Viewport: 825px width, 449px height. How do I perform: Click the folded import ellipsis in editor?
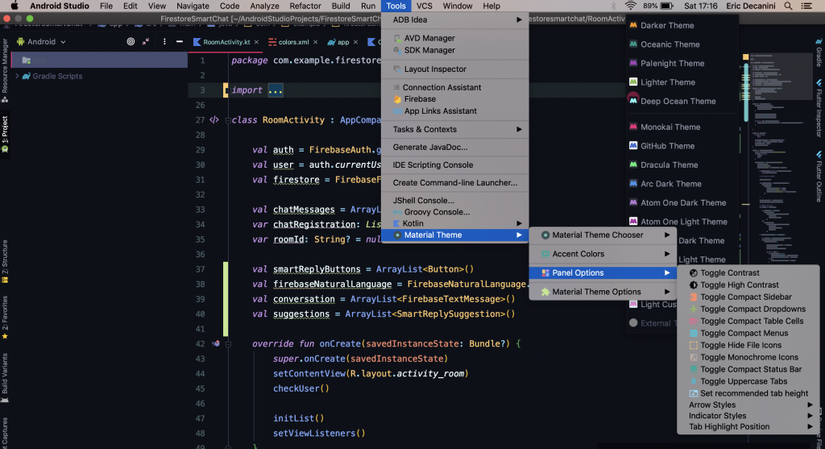[x=275, y=90]
